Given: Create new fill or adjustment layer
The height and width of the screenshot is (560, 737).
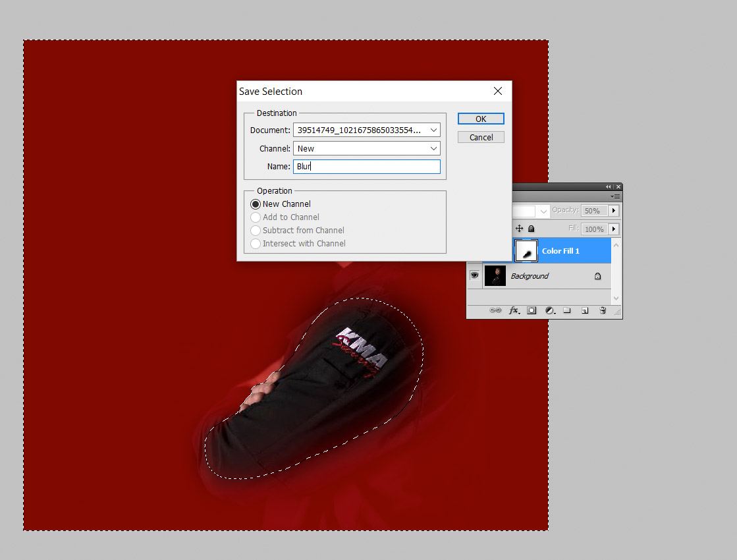Looking at the screenshot, I should click(549, 310).
